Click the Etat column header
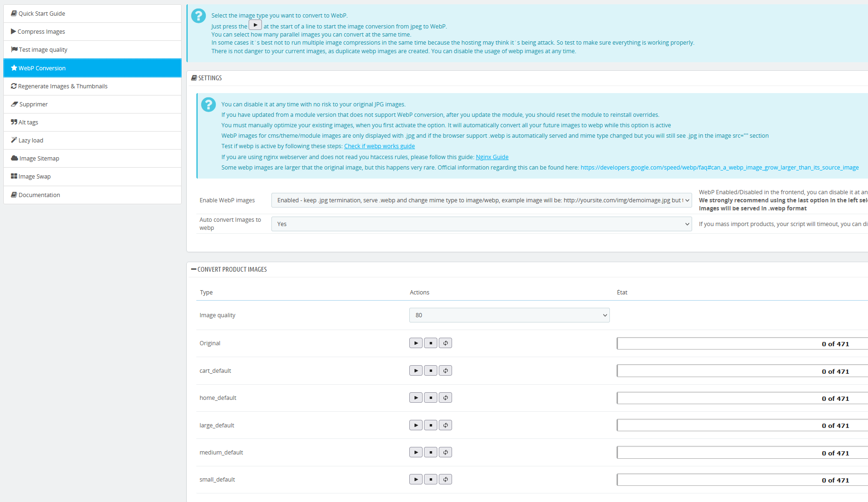 pos(622,293)
